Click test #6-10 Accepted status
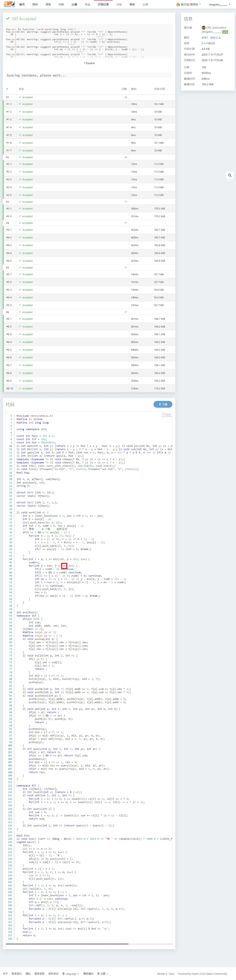Image resolution: width=236 pixels, height=980 pixels. point(26,388)
